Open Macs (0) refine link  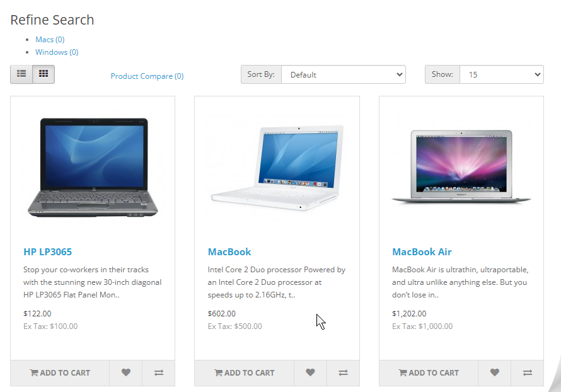pos(50,39)
